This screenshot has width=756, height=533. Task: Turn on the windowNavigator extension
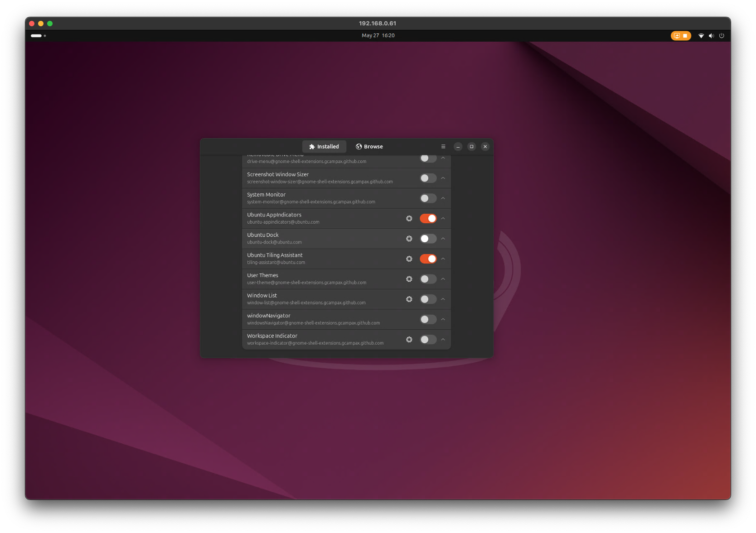click(x=428, y=319)
